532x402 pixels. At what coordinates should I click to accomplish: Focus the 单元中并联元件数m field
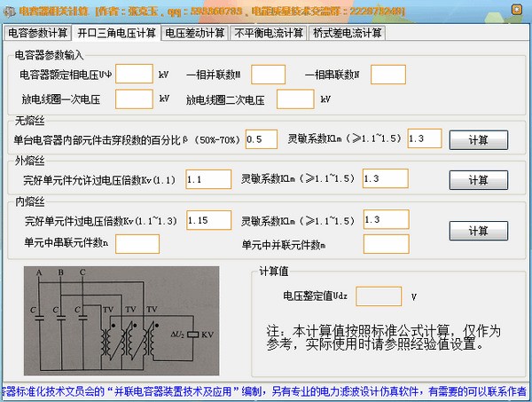386,244
